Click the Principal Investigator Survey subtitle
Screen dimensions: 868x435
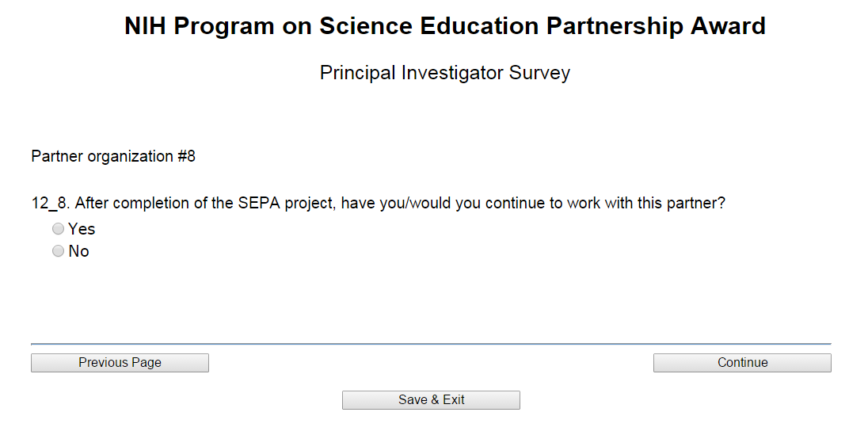click(x=444, y=73)
